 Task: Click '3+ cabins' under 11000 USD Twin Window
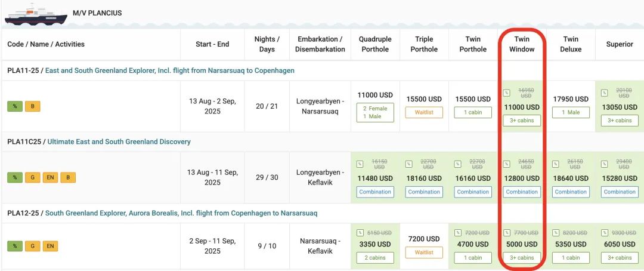point(522,121)
